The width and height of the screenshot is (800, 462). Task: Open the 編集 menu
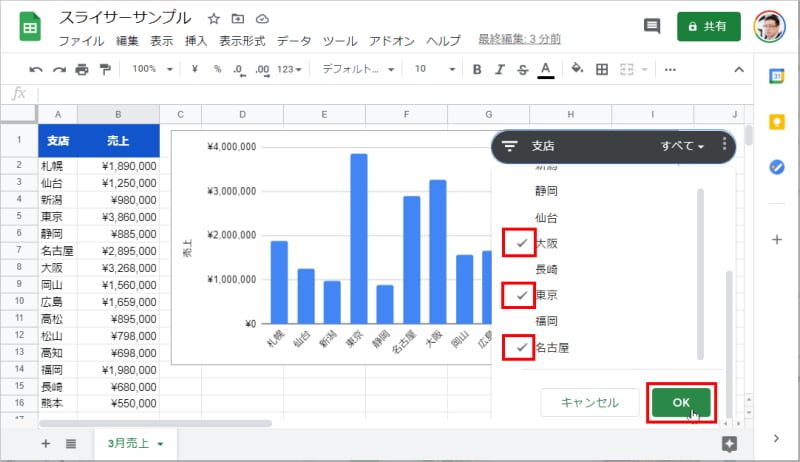coord(127,41)
